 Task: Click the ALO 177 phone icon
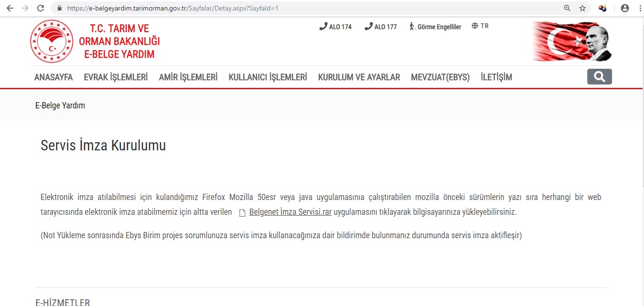(368, 26)
